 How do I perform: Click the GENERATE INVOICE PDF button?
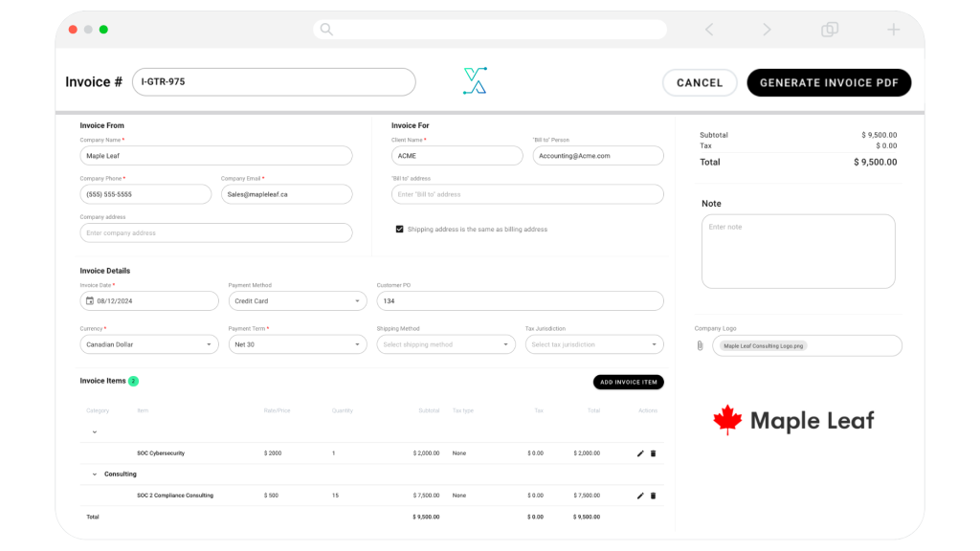828,83
